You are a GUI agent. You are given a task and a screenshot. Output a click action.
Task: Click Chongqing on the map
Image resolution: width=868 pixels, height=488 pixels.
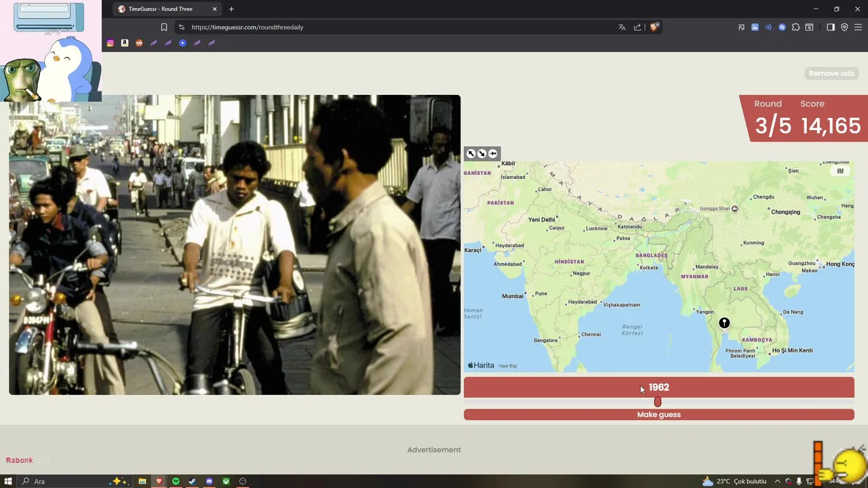pyautogui.click(x=786, y=211)
